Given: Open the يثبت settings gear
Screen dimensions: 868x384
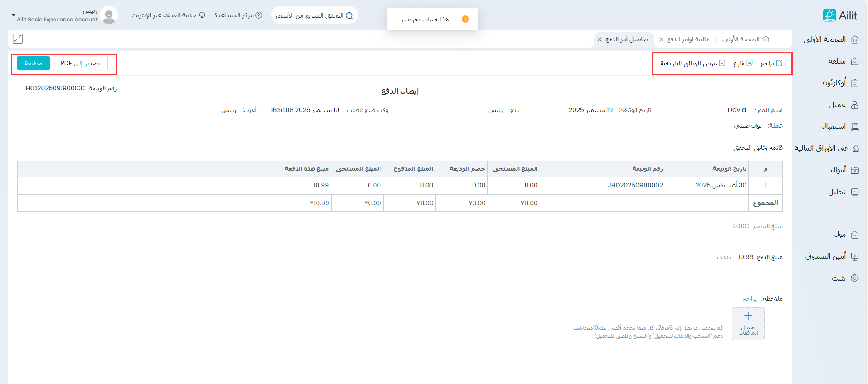Looking at the screenshot, I should 854,278.
